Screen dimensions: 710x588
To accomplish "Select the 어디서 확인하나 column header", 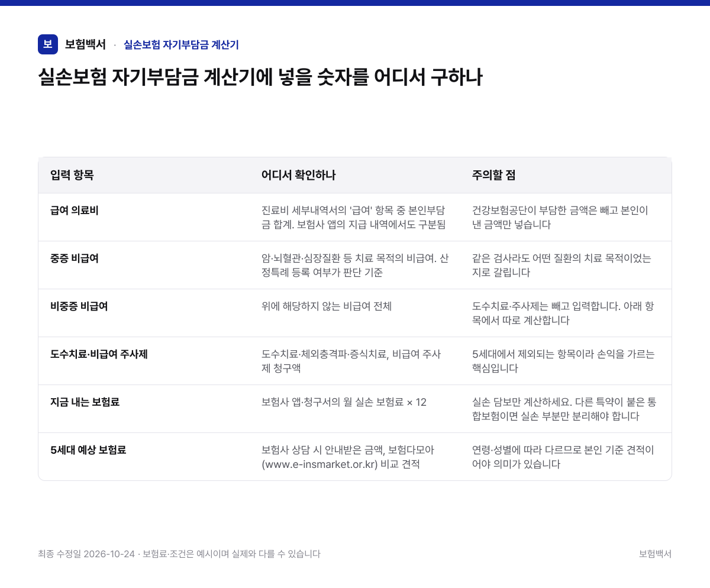I will pos(299,175).
